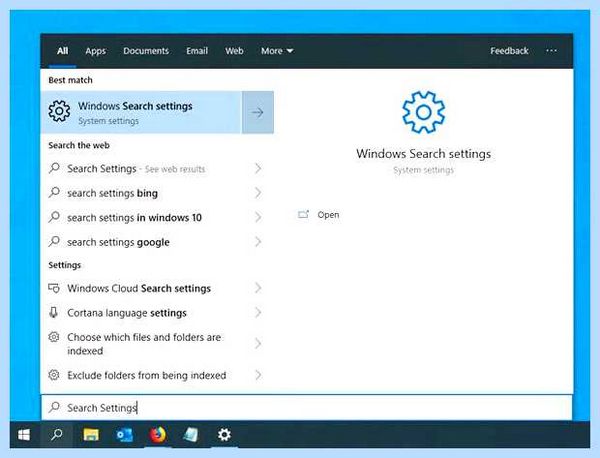The height and width of the screenshot is (458, 600).
Task: Click the Windows Cloud Search settings icon
Action: point(54,288)
